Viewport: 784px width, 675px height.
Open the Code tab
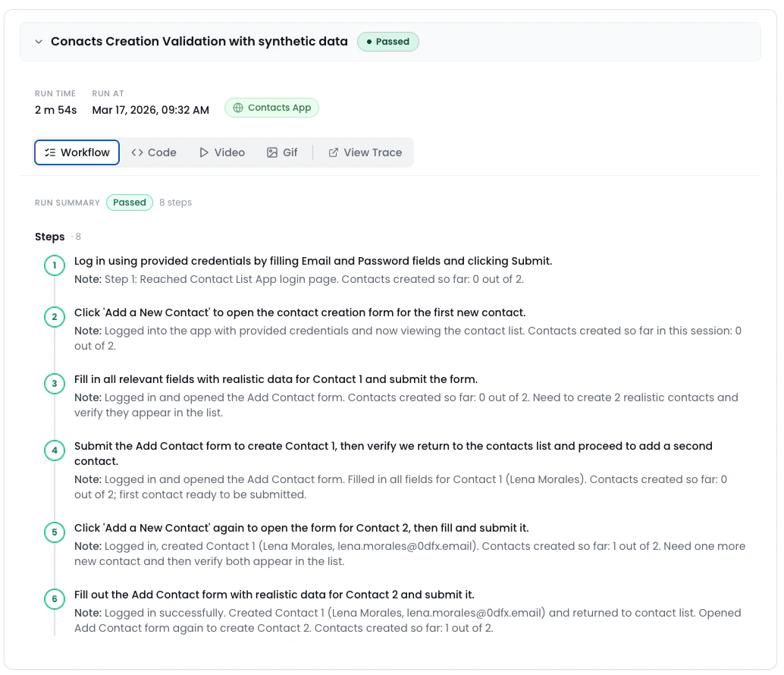tap(154, 152)
